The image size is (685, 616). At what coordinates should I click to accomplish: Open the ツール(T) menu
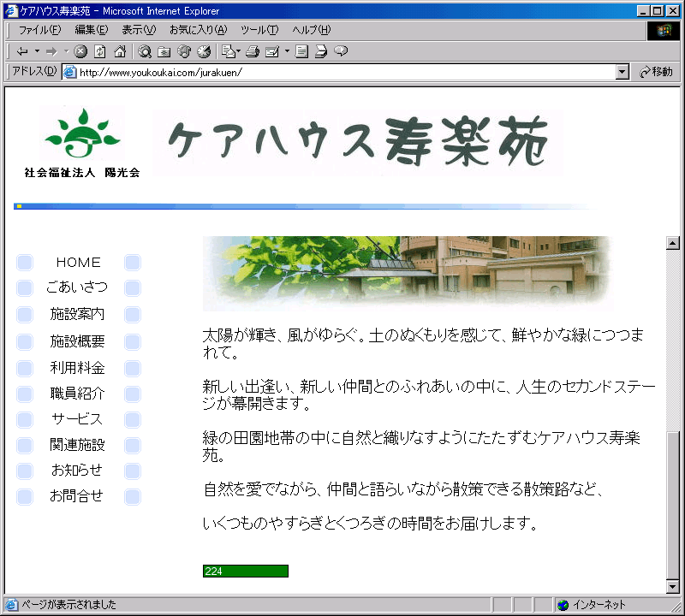coord(259,30)
